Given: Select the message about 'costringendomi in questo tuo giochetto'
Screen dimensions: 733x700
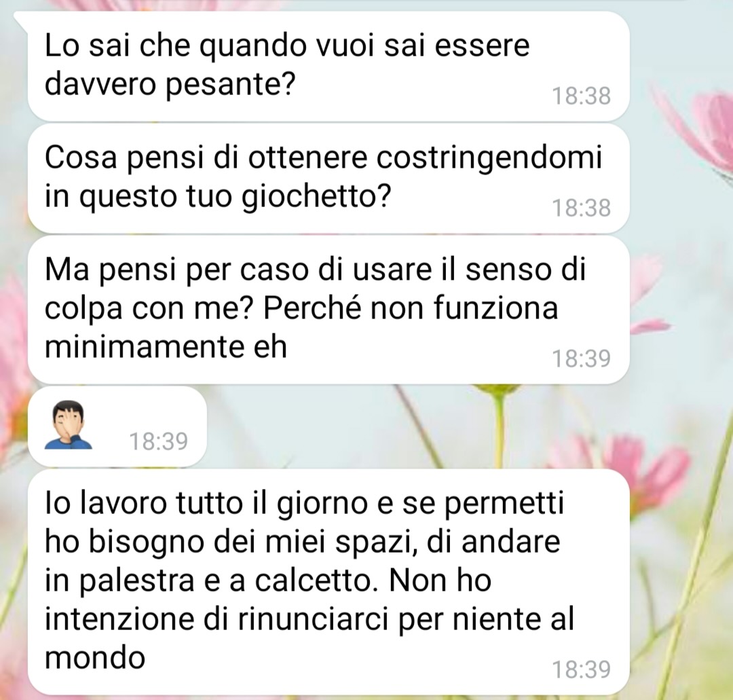Looking at the screenshot, I should click(328, 178).
